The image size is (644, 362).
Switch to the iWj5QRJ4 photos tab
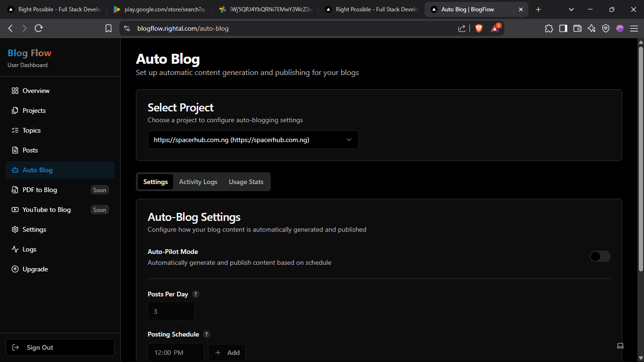click(x=266, y=9)
